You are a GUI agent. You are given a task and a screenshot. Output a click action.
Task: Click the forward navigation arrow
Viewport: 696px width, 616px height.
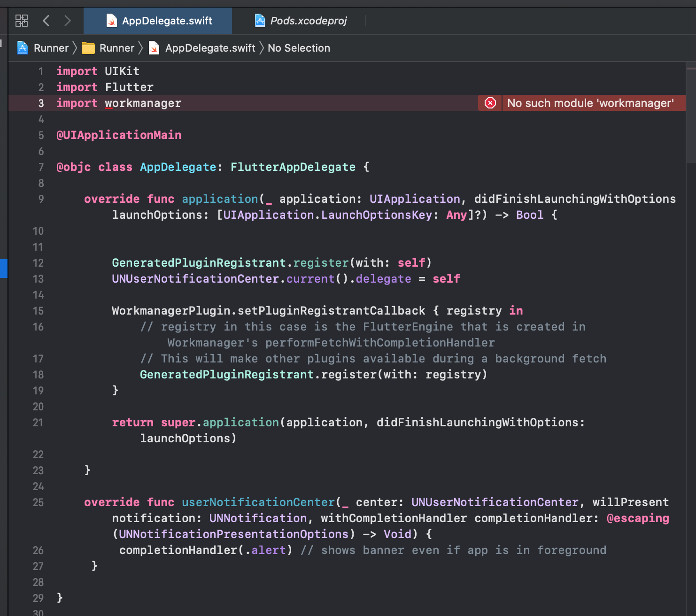(x=67, y=21)
